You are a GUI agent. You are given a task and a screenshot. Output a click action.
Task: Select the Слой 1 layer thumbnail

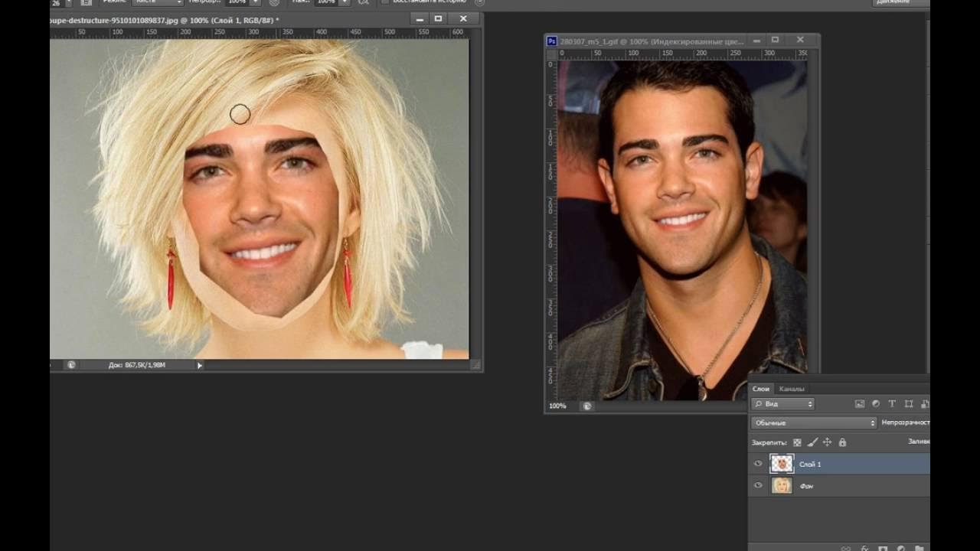[781, 464]
